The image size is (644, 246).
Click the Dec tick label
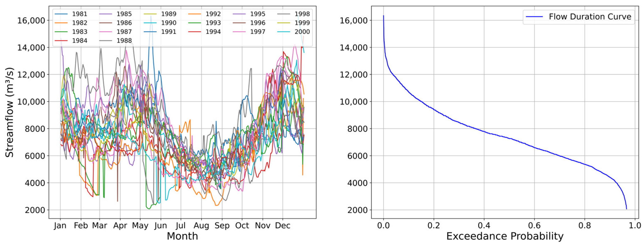(x=283, y=226)
